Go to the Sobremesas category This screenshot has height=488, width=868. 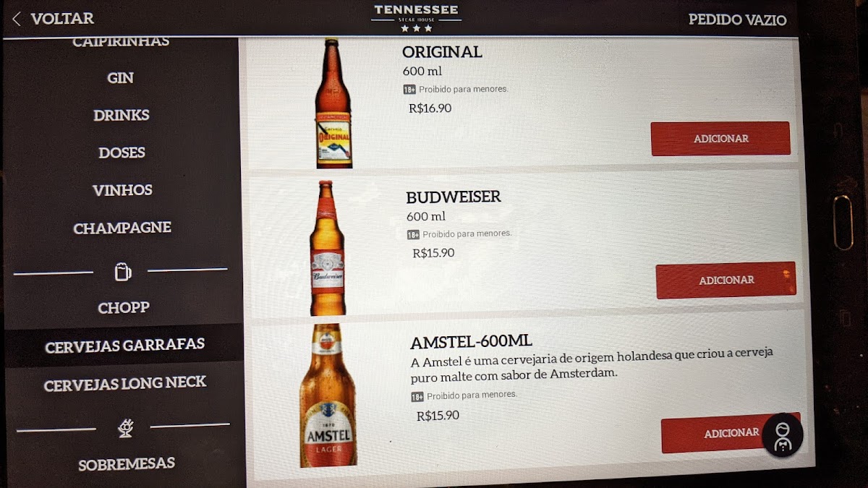coord(127,463)
